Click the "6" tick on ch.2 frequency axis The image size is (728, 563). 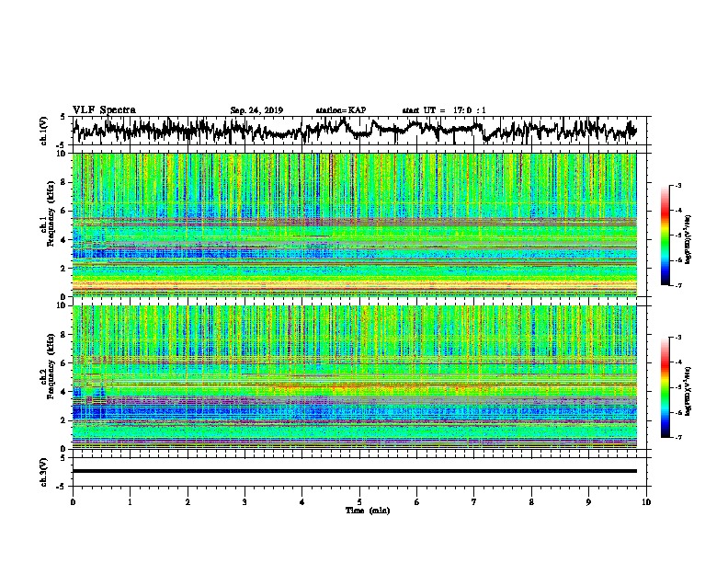(x=64, y=363)
